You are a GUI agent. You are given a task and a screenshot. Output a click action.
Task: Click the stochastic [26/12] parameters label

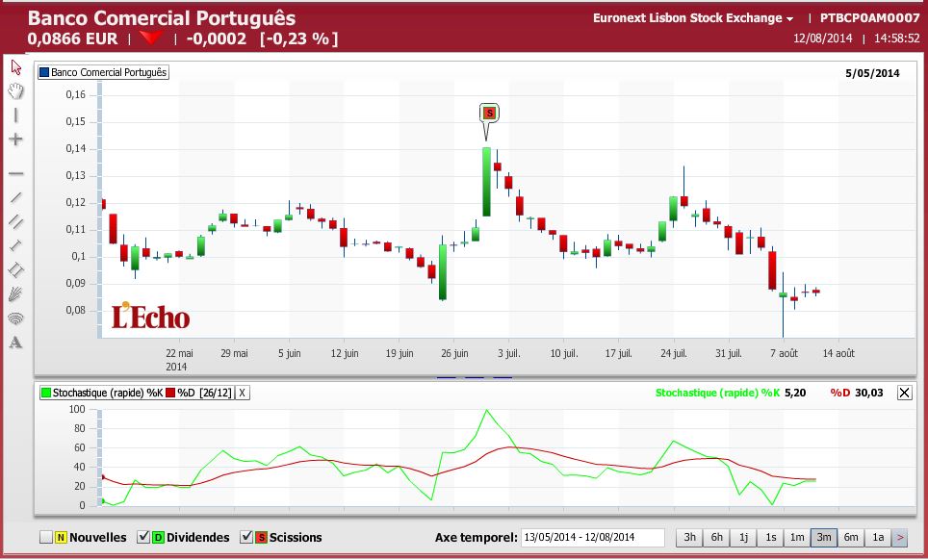(216, 393)
